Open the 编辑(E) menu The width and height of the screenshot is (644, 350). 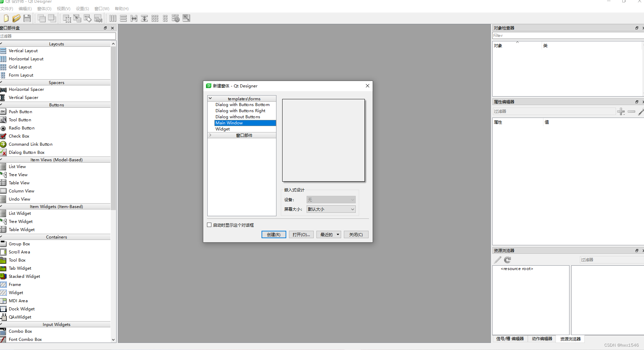[25, 8]
